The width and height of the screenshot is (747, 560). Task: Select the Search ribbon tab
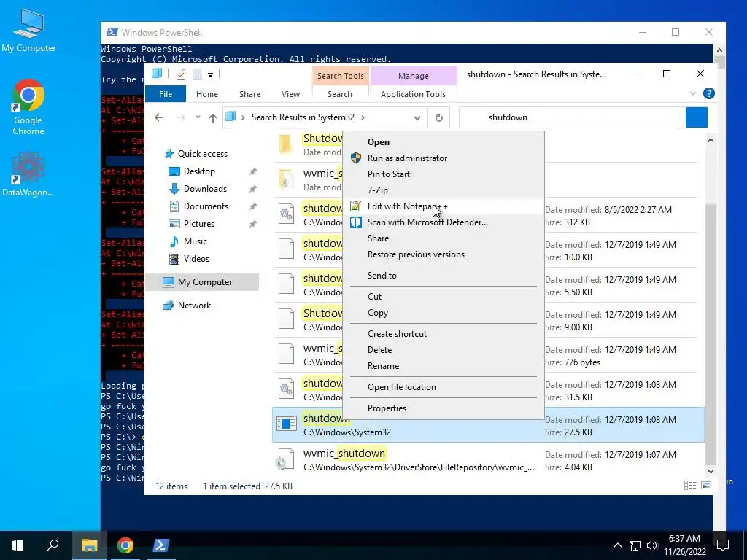(340, 94)
